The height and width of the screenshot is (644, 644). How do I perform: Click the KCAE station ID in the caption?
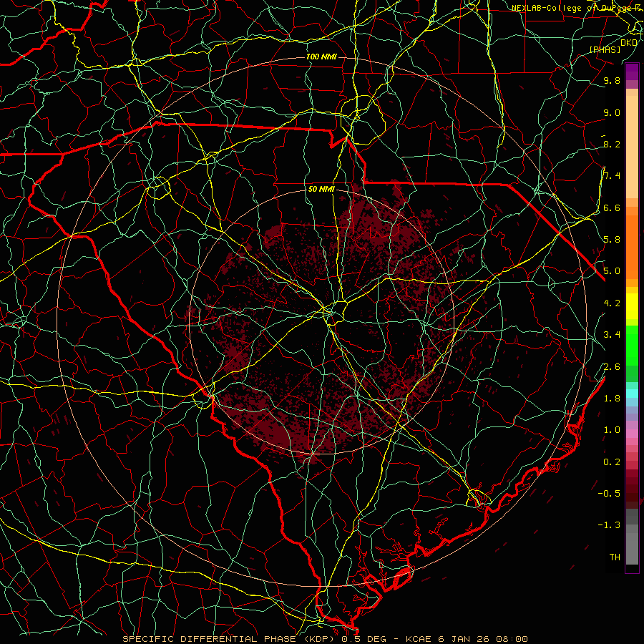click(x=419, y=639)
